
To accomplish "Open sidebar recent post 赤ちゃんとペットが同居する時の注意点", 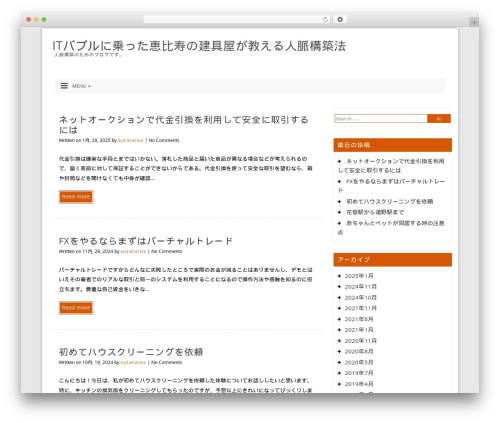I will click(391, 227).
